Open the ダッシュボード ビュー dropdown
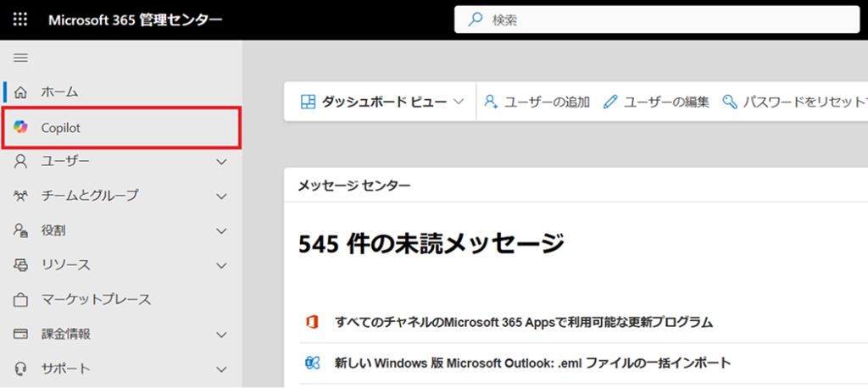 (x=382, y=102)
